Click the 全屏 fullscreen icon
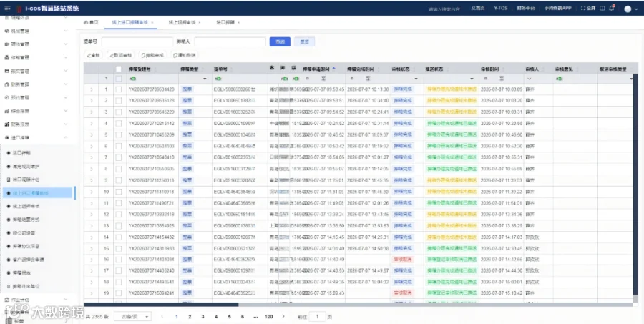The width and height of the screenshot is (644, 324). [x=583, y=8]
